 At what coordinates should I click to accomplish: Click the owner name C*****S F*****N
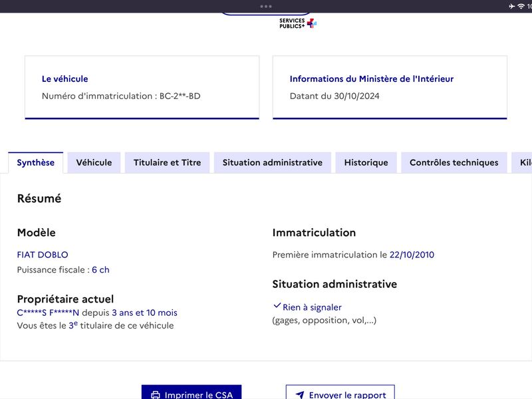coord(48,313)
